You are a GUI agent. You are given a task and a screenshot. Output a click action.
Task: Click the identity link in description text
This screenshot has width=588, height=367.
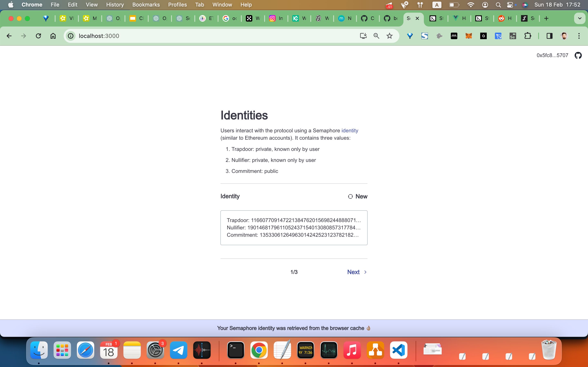(350, 130)
